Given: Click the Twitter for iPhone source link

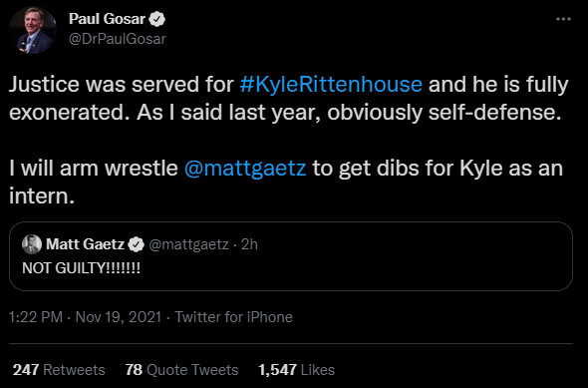Looking at the screenshot, I should [x=233, y=317].
